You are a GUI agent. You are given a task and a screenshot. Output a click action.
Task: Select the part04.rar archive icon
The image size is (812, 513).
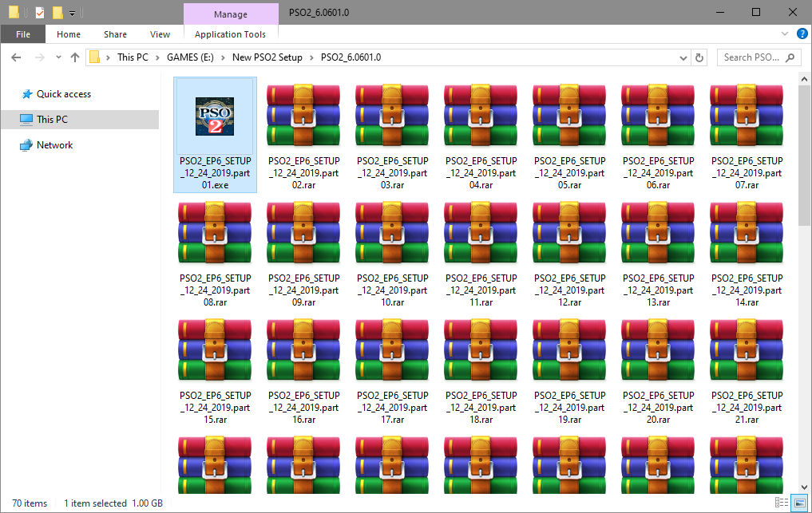tap(481, 116)
